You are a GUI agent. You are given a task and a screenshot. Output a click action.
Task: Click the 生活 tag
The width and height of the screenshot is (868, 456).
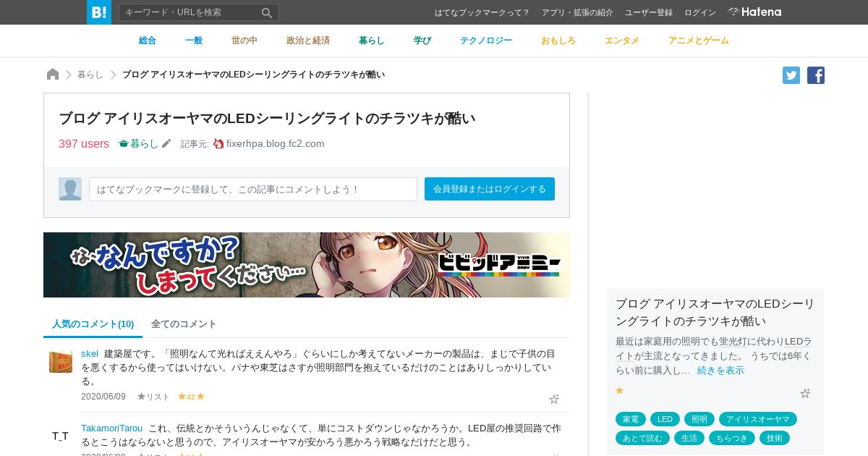689,438
